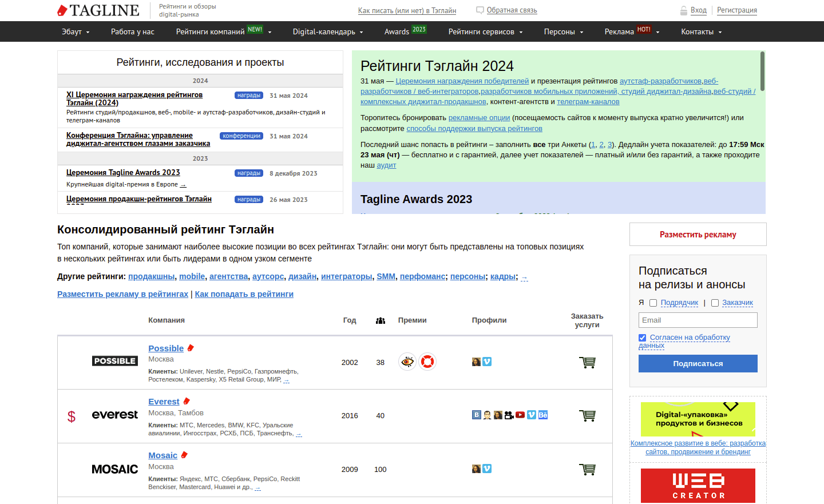Open the Digital-«упаковка» ad banner image
Viewport: 824px width, 504px height.
[x=698, y=419]
